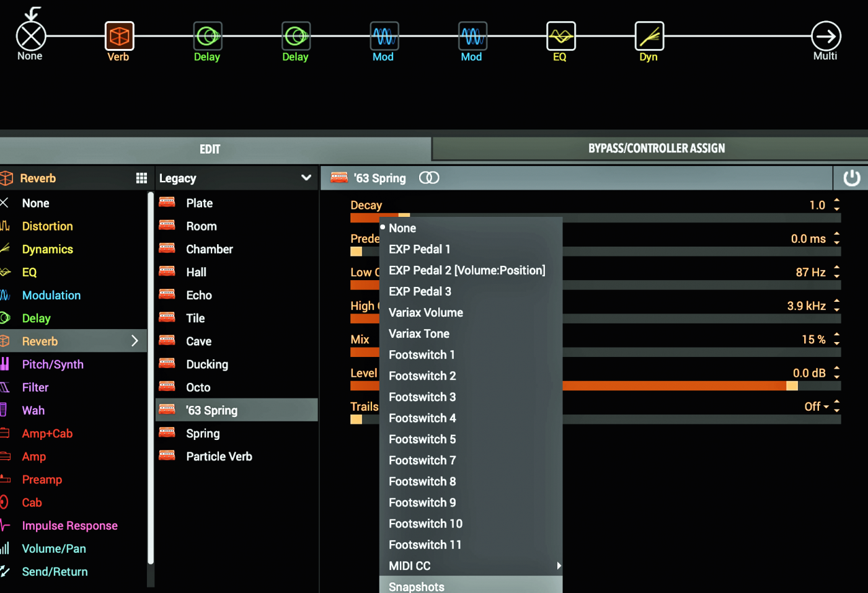Click the Tile reverb model icon

point(167,317)
